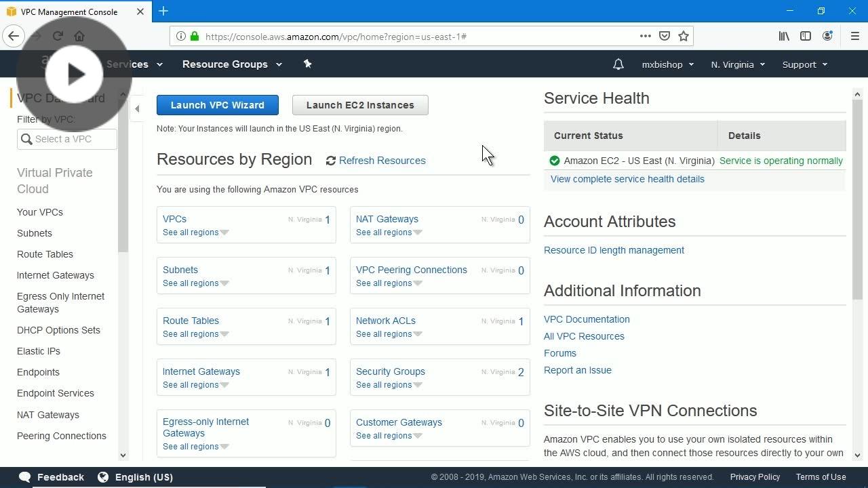
Task: Open the N. Virginia region dropdown
Action: tap(738, 64)
